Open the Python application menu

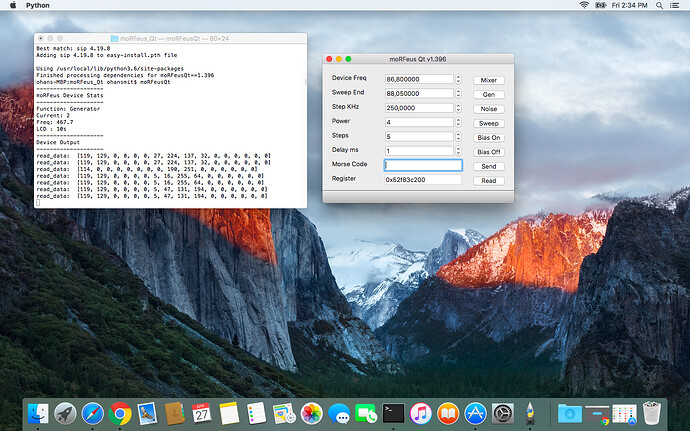[37, 5]
